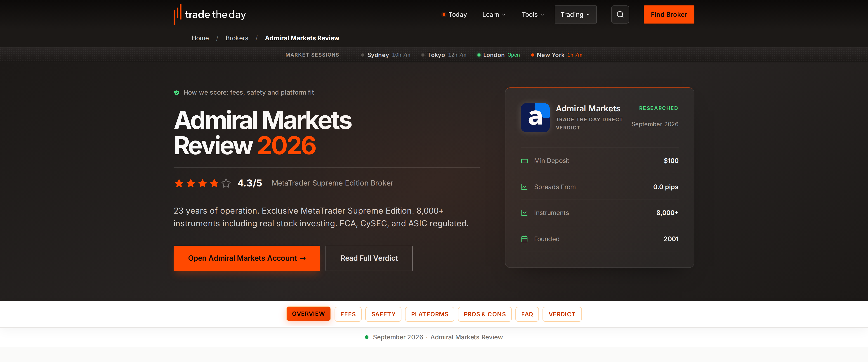
Task: Go to Brokers breadcrumb link
Action: pos(236,38)
